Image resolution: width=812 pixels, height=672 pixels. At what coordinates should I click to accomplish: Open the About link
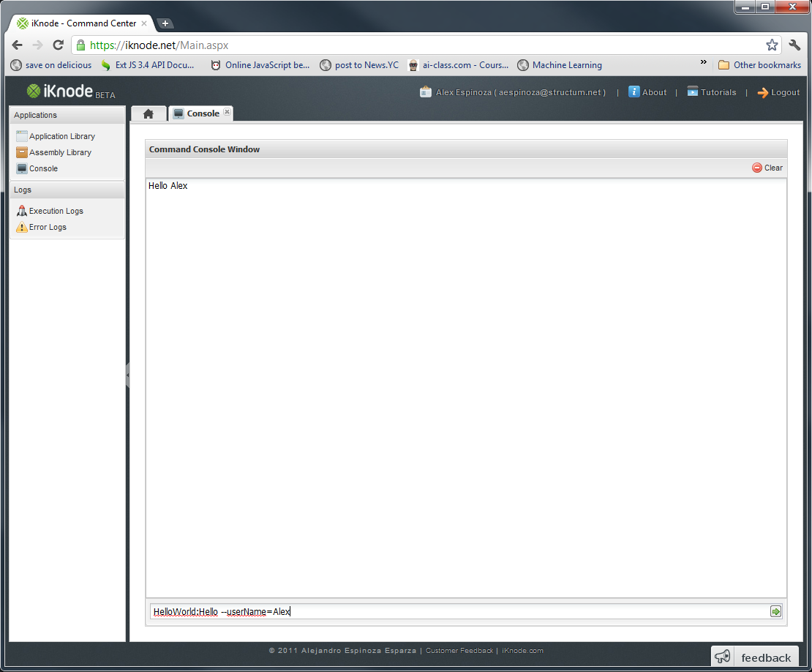pyautogui.click(x=654, y=92)
